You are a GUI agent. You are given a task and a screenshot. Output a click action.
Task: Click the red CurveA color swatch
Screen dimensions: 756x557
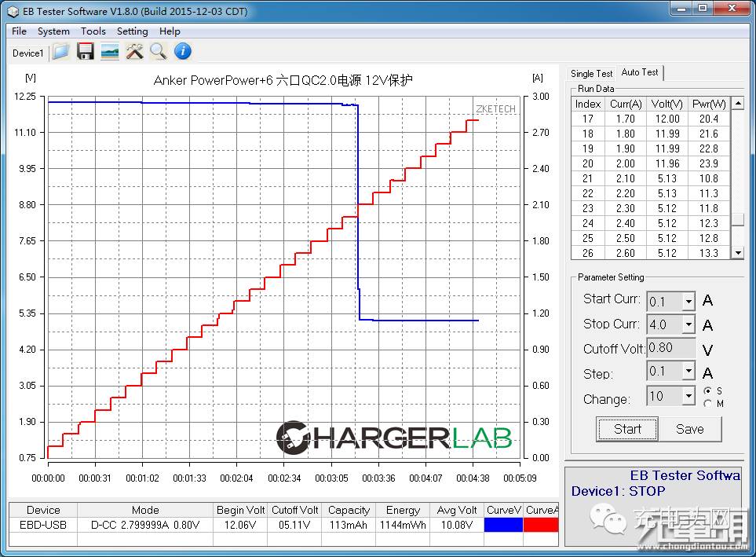pyautogui.click(x=540, y=525)
